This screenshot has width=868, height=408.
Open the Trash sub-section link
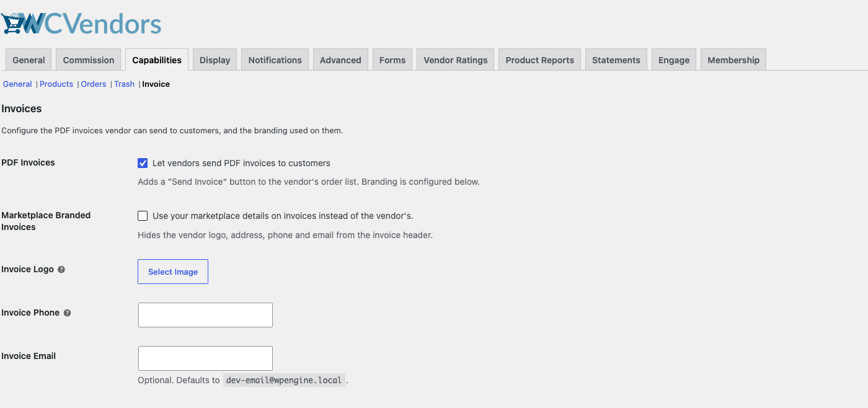tap(124, 84)
